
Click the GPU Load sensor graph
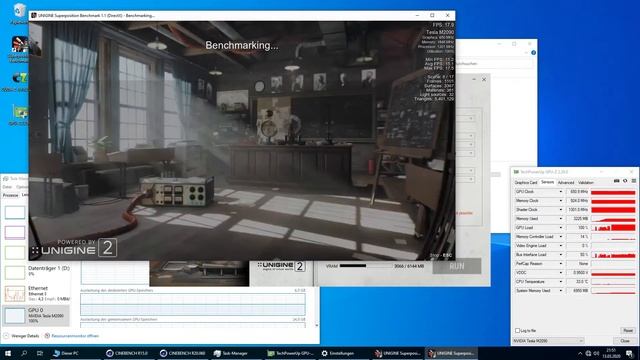(613, 227)
